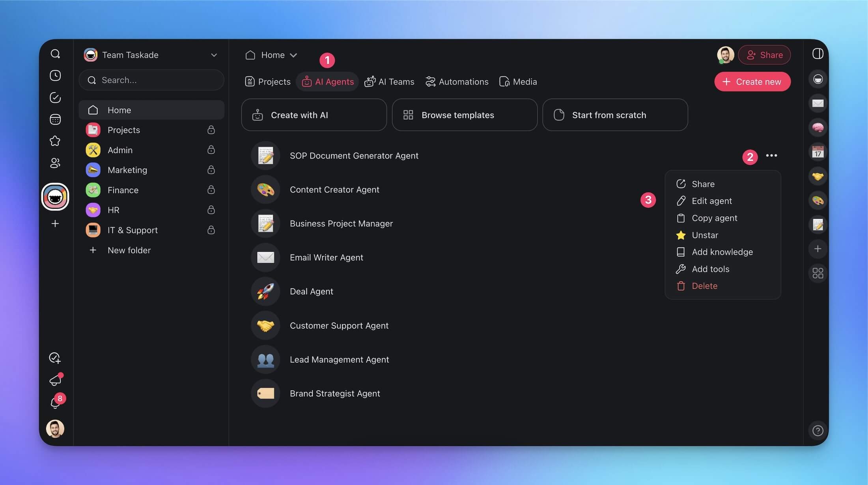Open the people icon in left rail
The width and height of the screenshot is (868, 485).
click(x=55, y=163)
